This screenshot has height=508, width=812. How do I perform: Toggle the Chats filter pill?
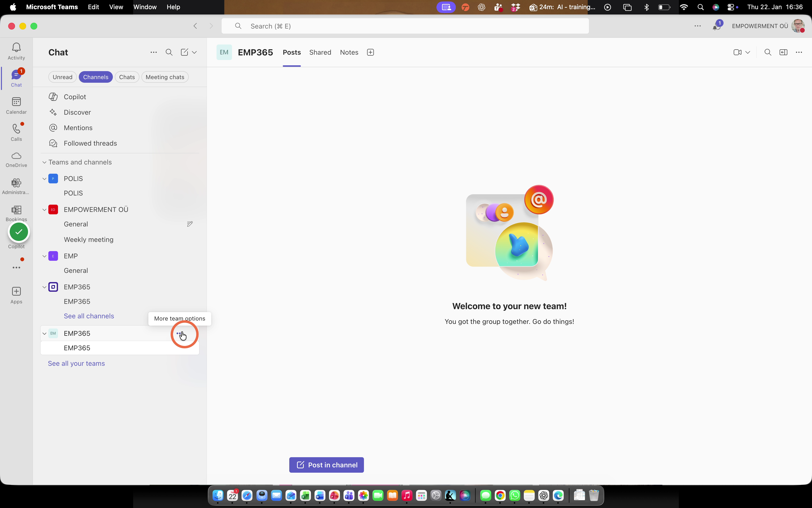(127, 77)
